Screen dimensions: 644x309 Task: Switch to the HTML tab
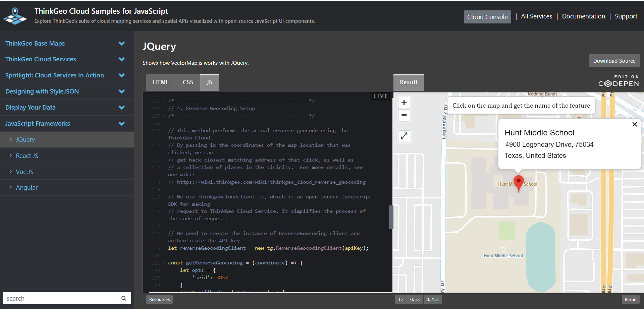click(x=161, y=82)
